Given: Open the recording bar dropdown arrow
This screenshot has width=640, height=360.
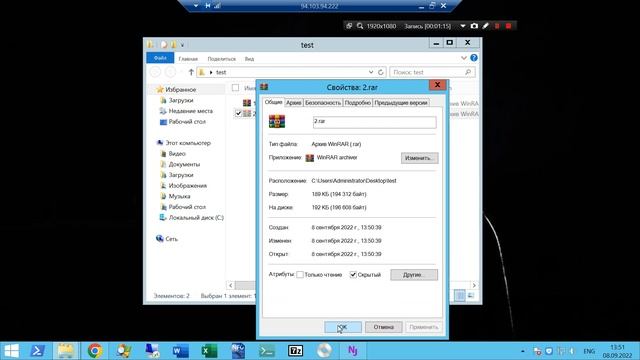Looking at the screenshot, I should (463, 26).
